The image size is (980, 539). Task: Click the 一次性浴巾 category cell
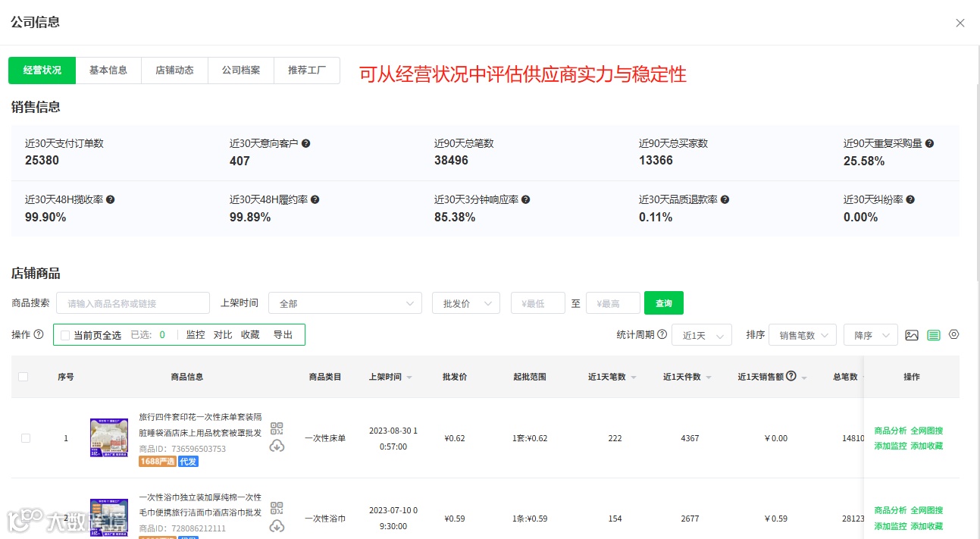point(325,519)
